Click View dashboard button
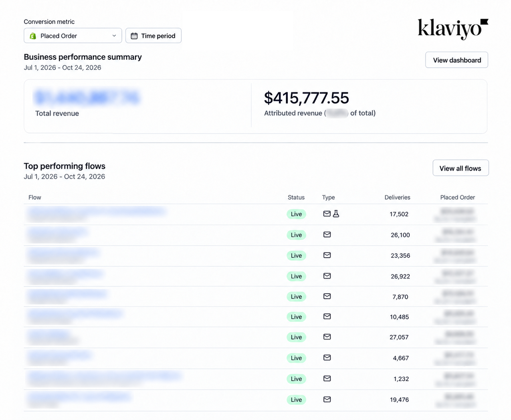 pos(457,60)
